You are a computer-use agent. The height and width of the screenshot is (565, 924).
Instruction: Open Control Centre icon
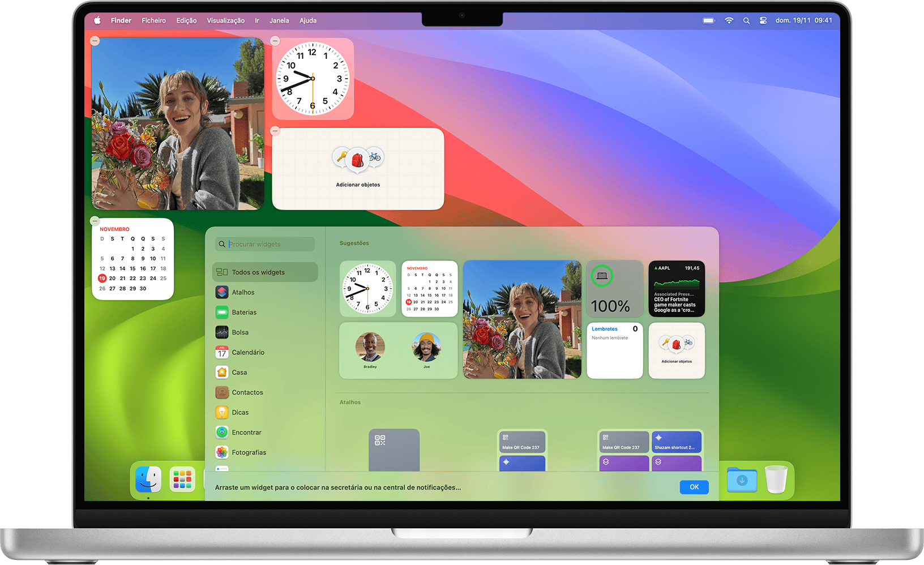763,20
